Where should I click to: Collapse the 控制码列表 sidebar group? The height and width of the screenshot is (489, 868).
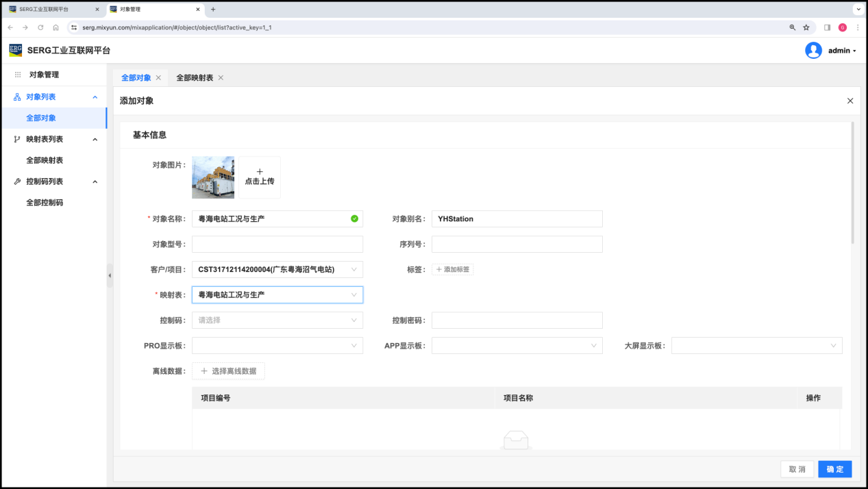95,181
